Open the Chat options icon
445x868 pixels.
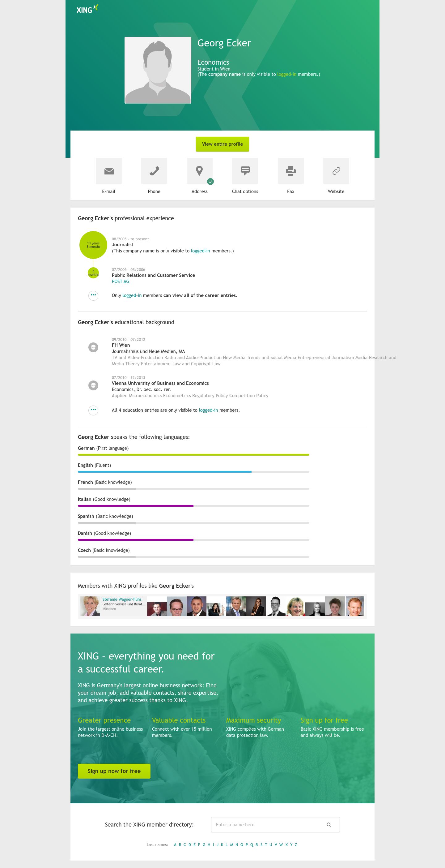[245, 171]
